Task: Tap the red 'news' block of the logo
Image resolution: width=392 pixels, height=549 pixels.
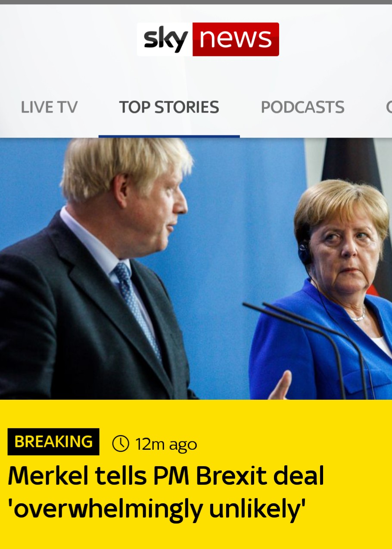Action: [x=236, y=39]
